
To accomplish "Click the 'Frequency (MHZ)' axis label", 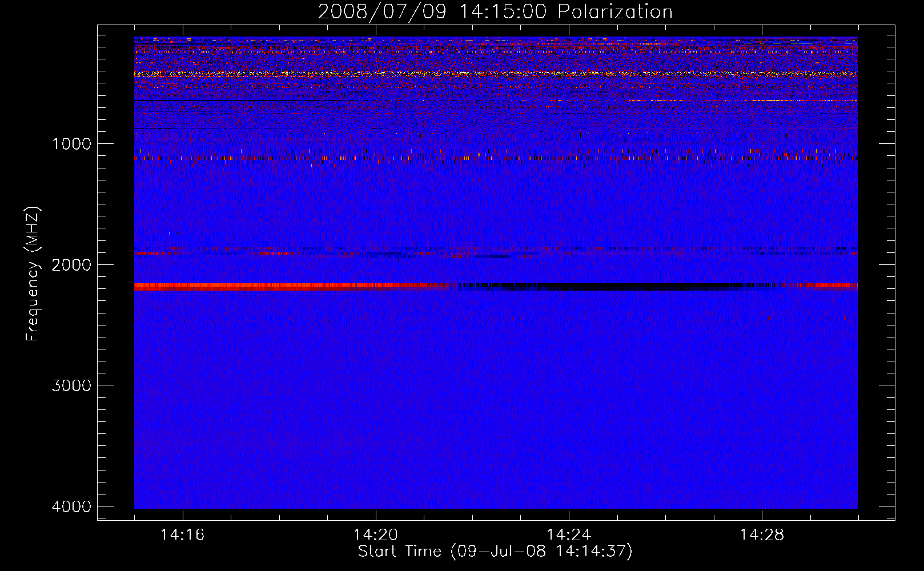I will [33, 274].
